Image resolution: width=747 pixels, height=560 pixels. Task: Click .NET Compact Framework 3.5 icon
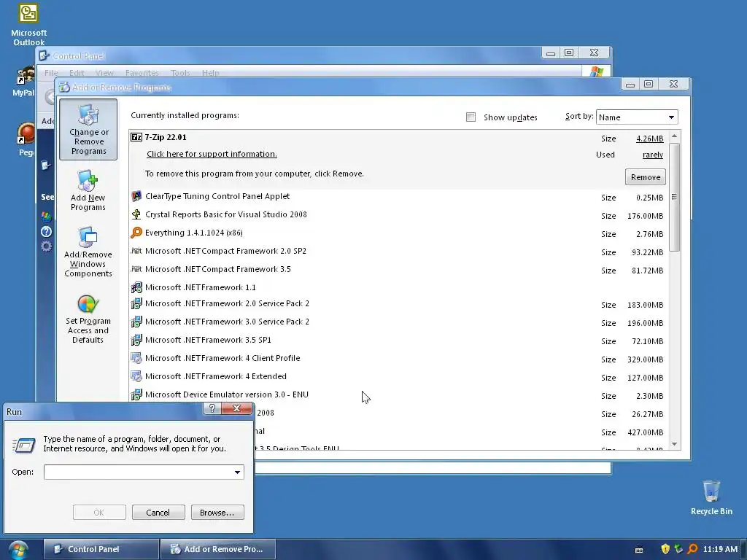point(136,269)
